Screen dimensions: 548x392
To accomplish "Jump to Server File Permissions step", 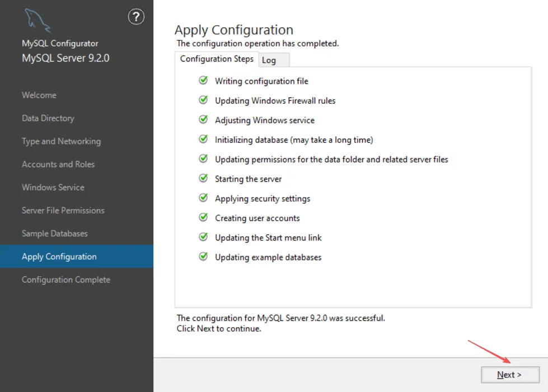I will coord(63,210).
